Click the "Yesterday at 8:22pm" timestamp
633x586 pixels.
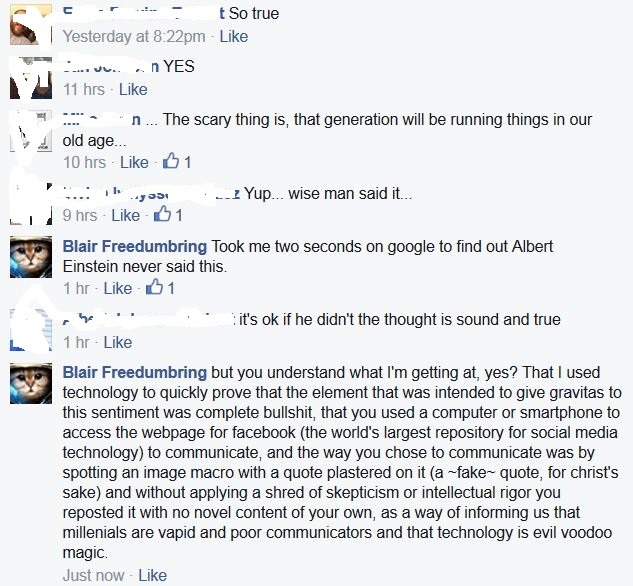point(134,37)
